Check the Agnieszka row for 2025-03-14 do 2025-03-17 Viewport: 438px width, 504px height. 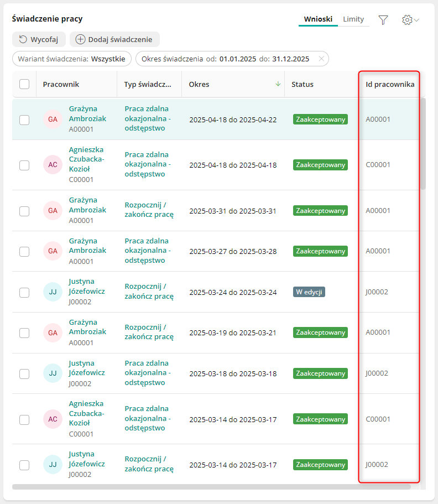pos(24,420)
